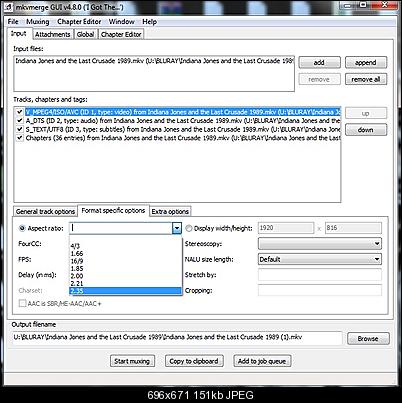The image size is (402, 403).
Task: Open the General track options tab
Action: click(45, 211)
